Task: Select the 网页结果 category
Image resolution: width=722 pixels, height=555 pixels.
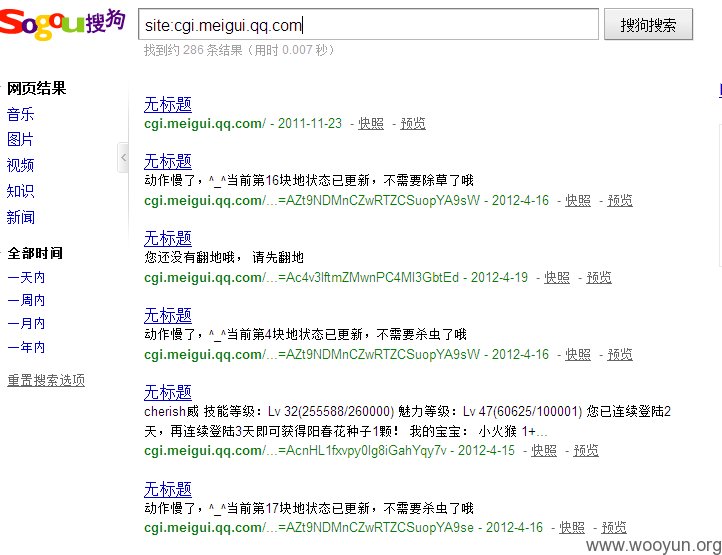Action: tap(37, 88)
